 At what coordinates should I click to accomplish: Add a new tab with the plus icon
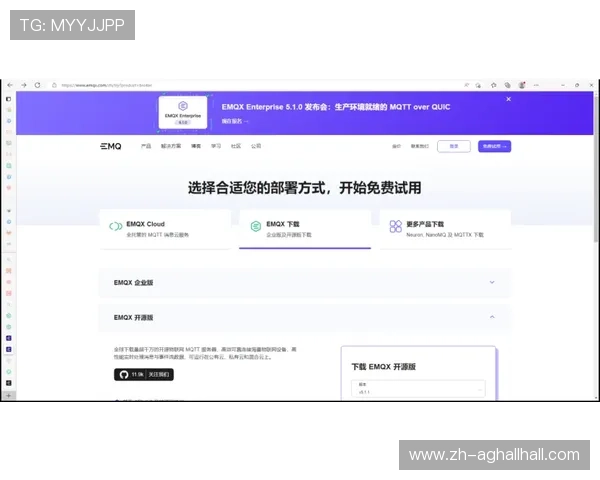coord(8,395)
